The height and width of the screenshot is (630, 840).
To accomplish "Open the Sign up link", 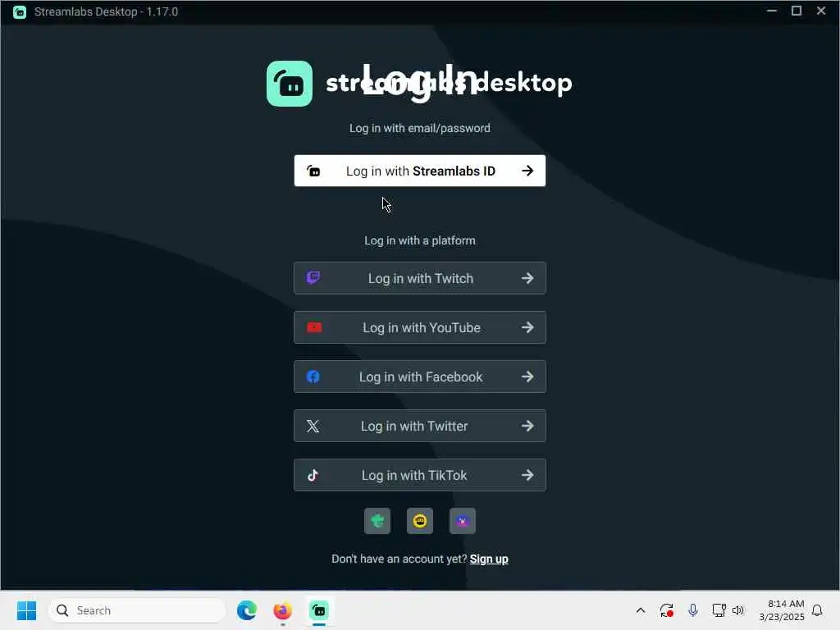I will point(489,559).
